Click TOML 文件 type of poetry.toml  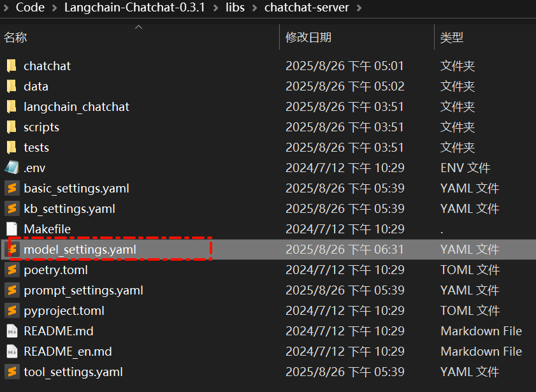470,270
